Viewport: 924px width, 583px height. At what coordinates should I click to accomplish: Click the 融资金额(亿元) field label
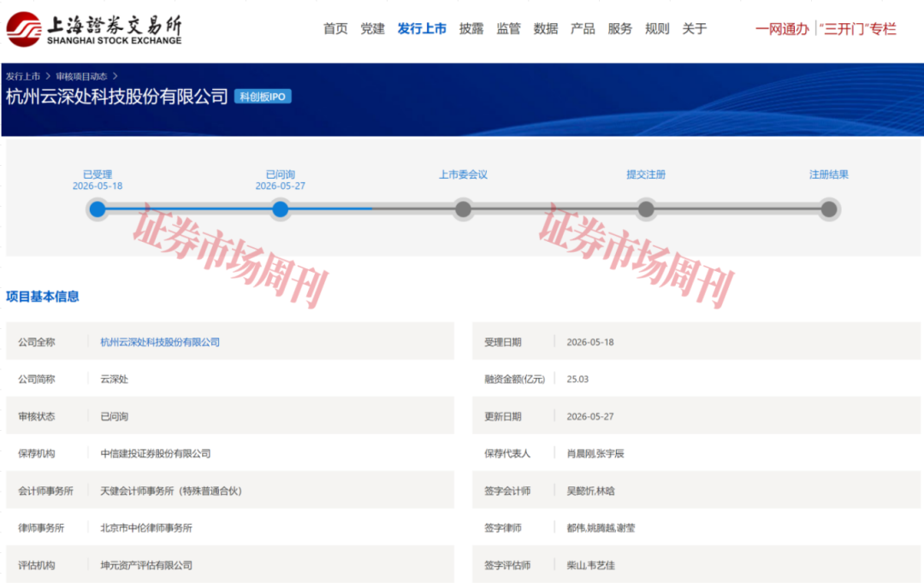coord(514,380)
